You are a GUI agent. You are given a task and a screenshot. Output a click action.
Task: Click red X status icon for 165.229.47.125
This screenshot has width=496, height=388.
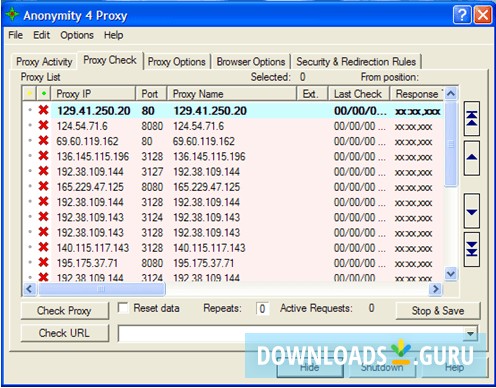pos(43,186)
